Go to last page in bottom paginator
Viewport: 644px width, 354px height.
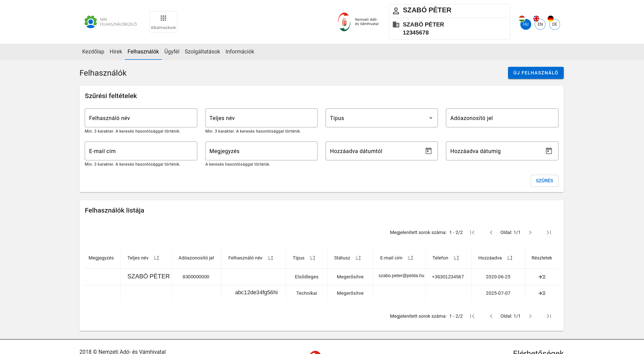(x=549, y=316)
